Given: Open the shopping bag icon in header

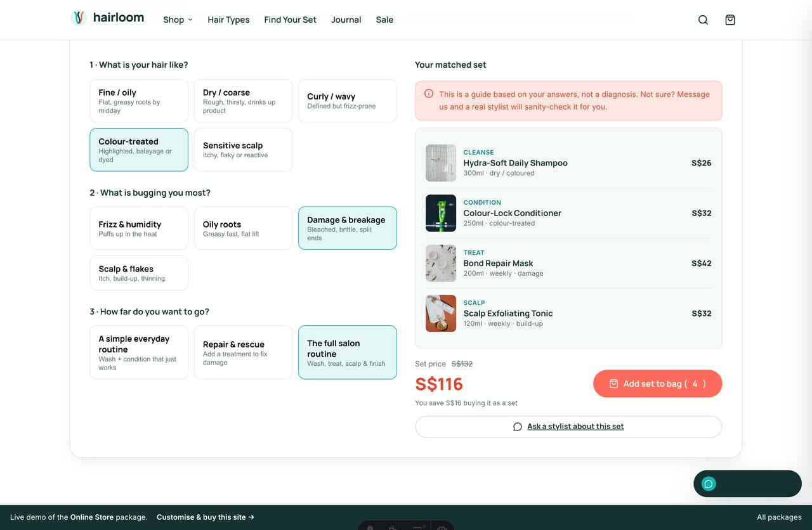Looking at the screenshot, I should tap(730, 20).
